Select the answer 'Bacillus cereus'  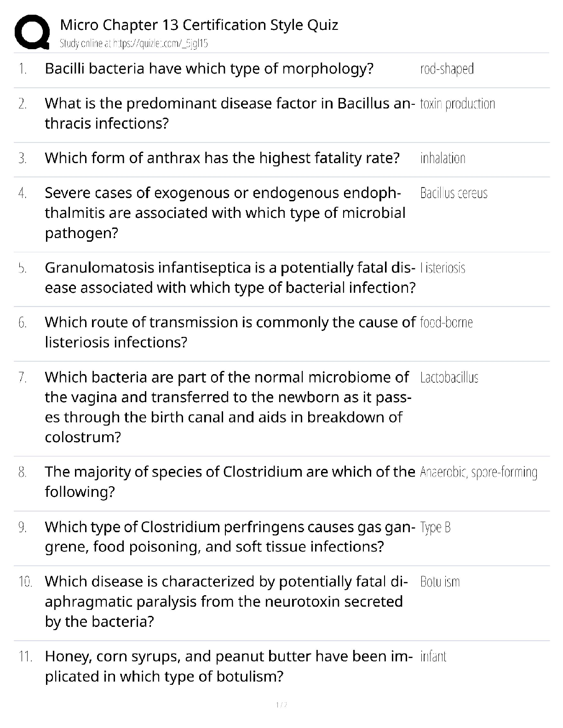point(454,193)
